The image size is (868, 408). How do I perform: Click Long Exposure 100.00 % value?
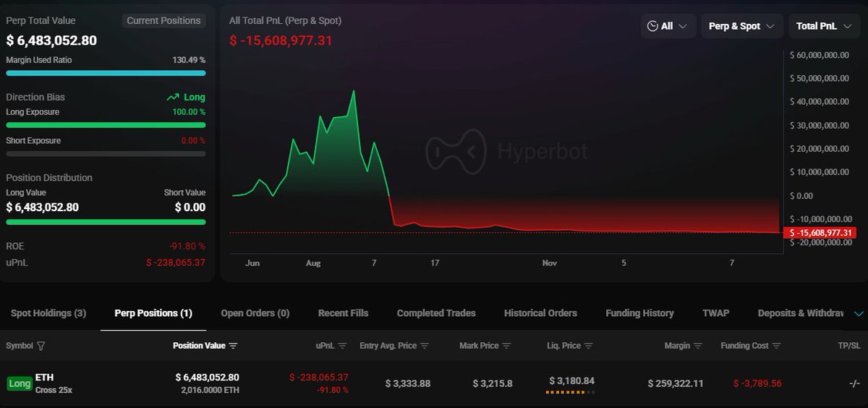point(188,112)
